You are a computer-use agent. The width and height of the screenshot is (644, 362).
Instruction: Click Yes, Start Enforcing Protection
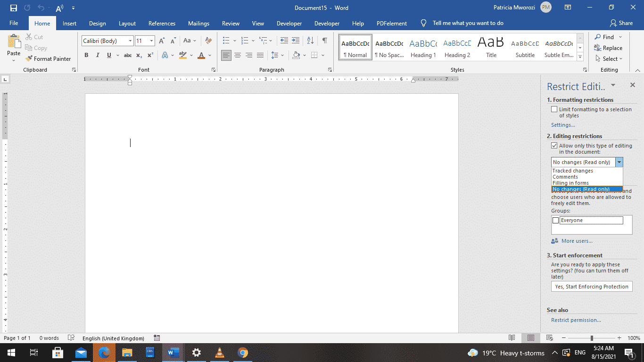[x=592, y=286]
